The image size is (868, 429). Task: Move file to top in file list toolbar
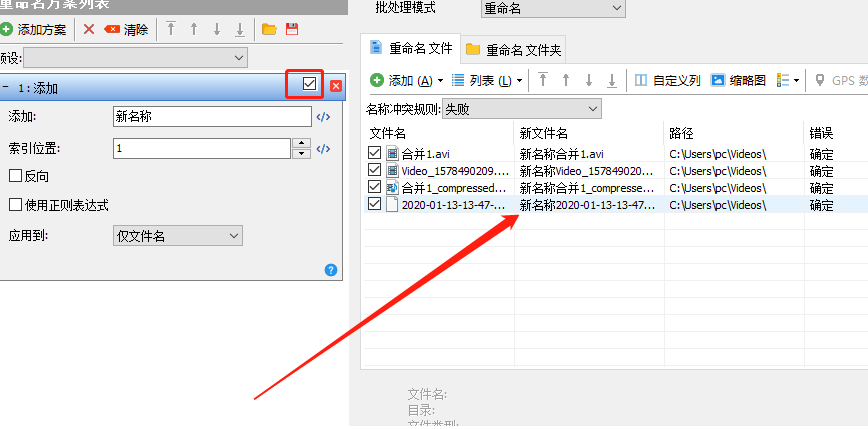543,80
